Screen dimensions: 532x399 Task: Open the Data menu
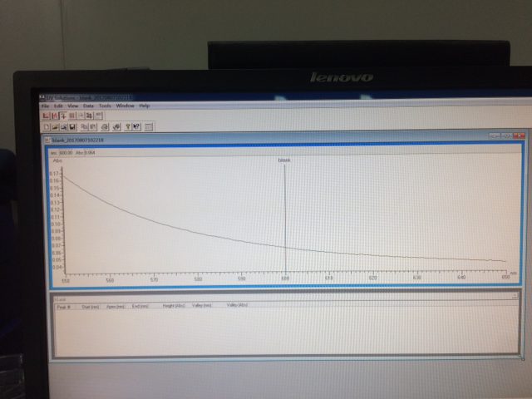tap(88, 106)
